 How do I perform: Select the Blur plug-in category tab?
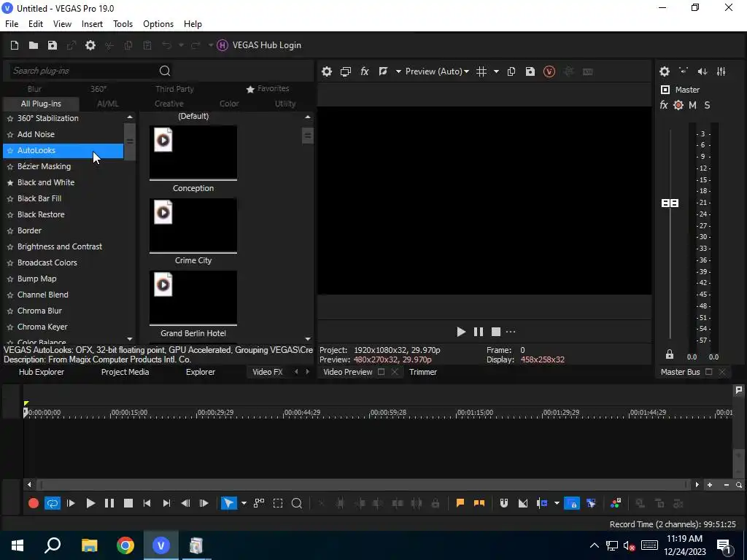pyautogui.click(x=34, y=89)
